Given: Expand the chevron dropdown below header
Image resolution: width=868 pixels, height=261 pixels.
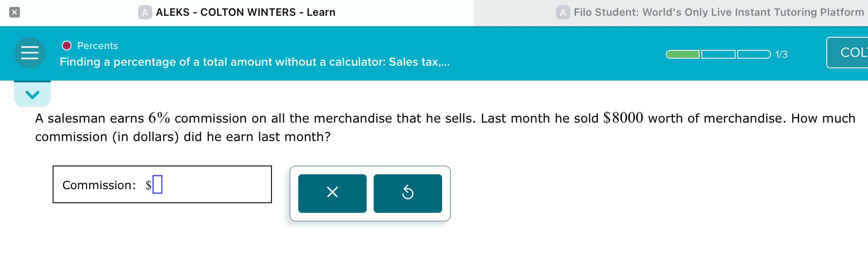Looking at the screenshot, I should pyautogui.click(x=32, y=94).
